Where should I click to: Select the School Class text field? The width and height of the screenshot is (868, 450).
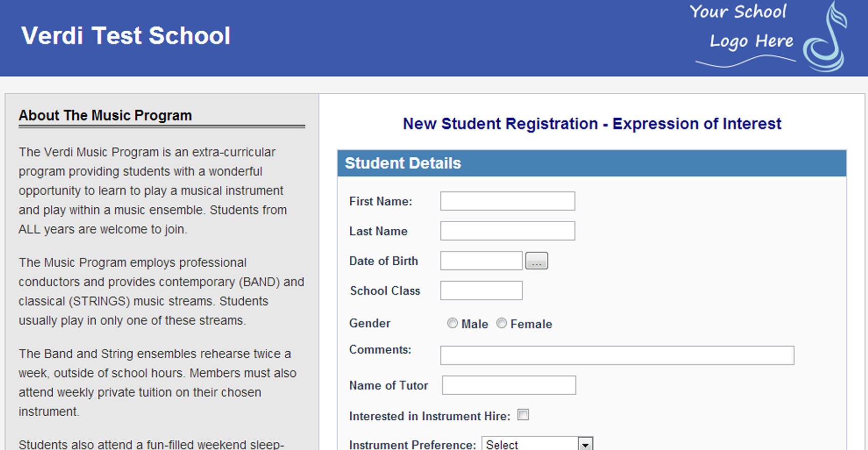coord(481,291)
